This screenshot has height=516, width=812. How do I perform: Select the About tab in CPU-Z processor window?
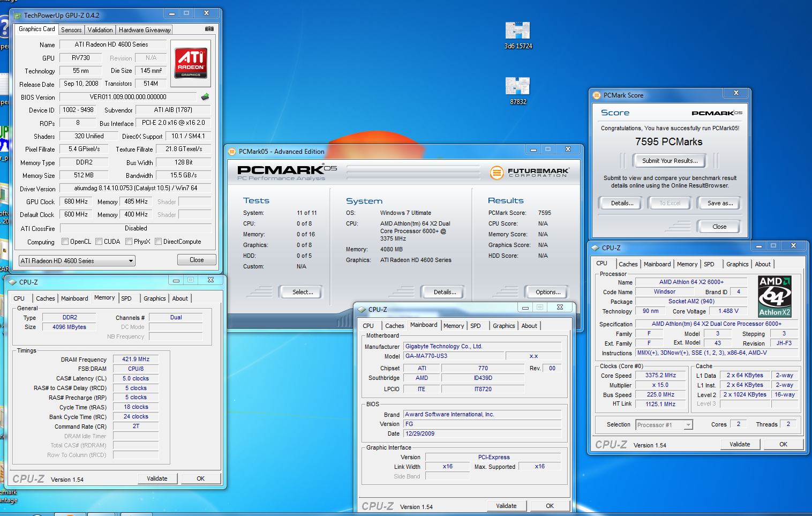763,264
